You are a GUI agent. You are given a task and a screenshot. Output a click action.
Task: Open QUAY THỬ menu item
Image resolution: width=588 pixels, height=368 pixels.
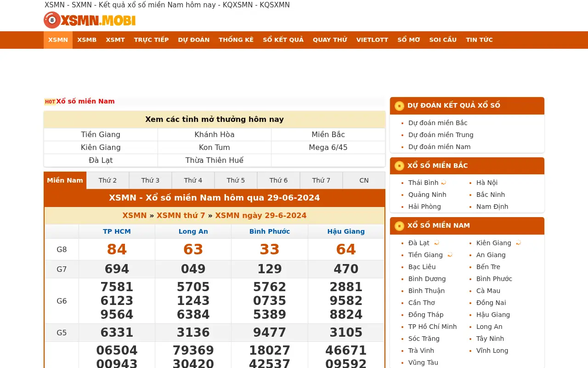330,40
